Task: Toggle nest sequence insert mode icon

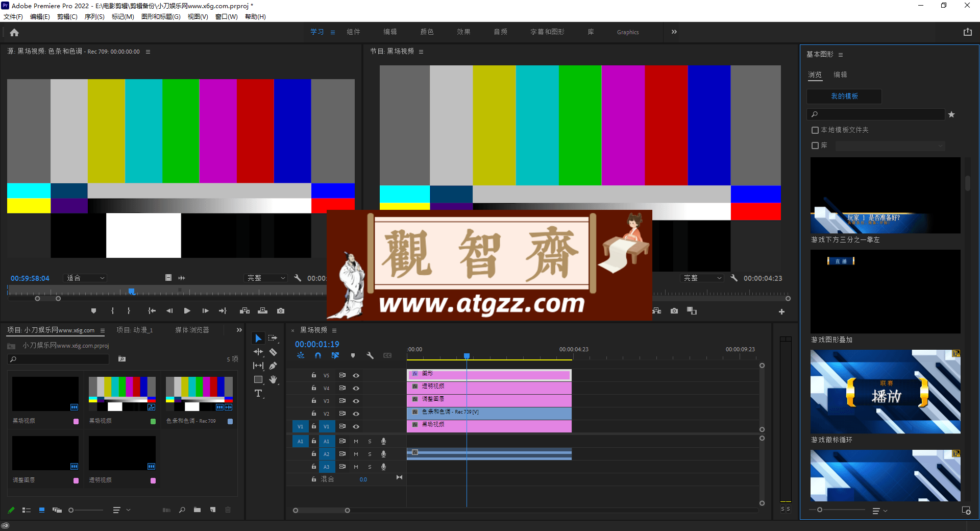Action: coord(301,355)
